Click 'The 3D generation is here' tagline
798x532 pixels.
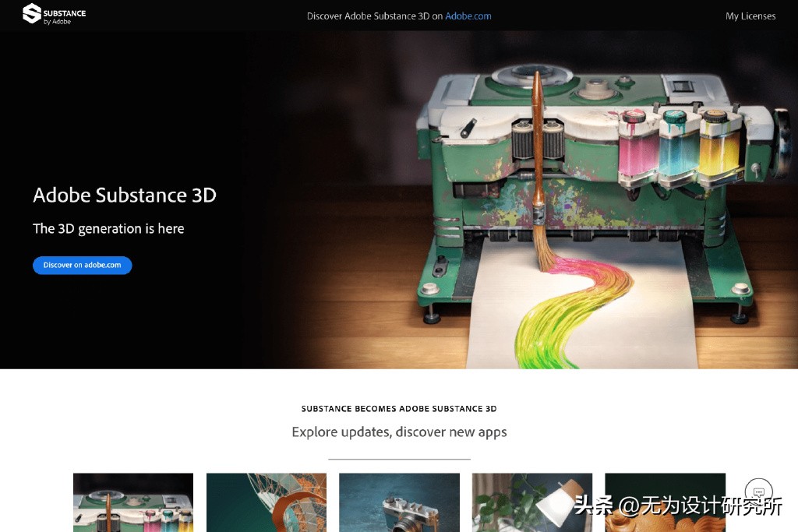click(x=108, y=228)
